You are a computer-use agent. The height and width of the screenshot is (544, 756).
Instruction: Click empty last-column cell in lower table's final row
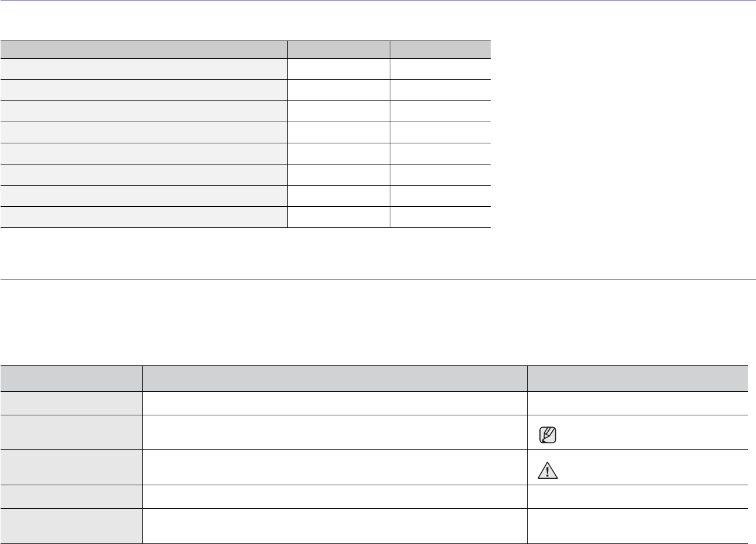pyautogui.click(x=637, y=526)
